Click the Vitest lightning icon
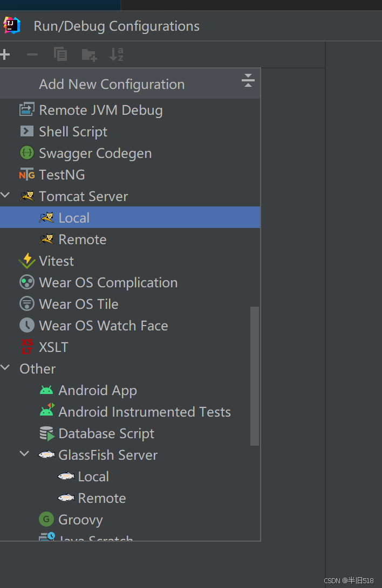Image resolution: width=382 pixels, height=588 pixels. point(26,261)
